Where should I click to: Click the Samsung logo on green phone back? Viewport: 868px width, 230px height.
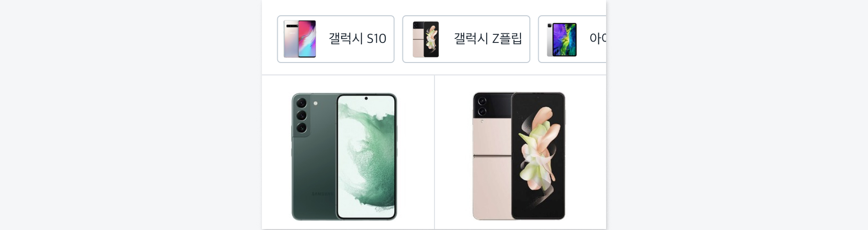click(322, 194)
